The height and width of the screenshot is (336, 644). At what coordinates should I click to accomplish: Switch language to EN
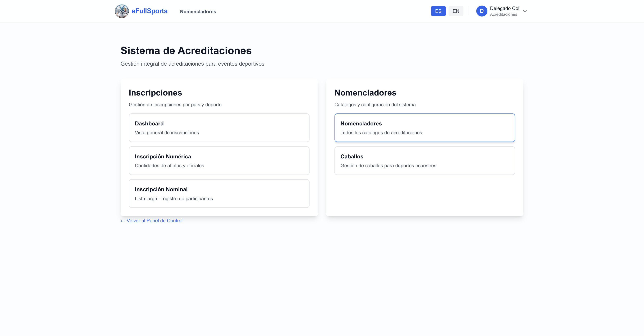tap(456, 11)
